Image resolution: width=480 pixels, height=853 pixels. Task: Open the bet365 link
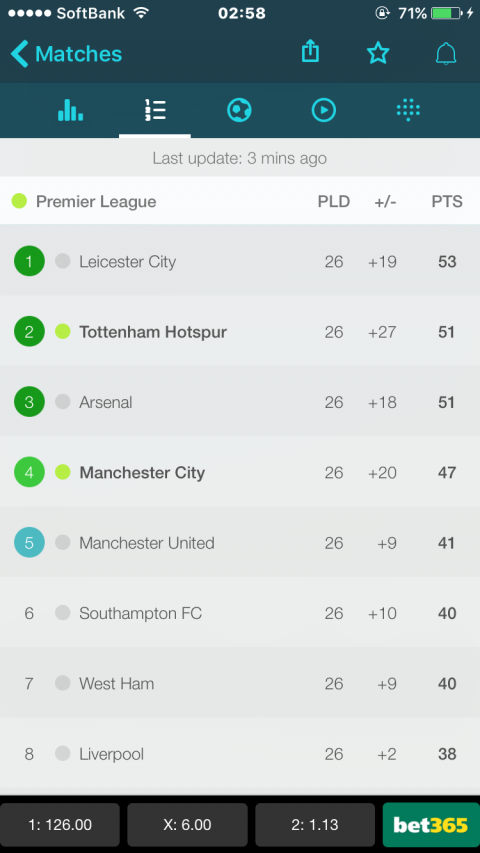pyautogui.click(x=431, y=825)
